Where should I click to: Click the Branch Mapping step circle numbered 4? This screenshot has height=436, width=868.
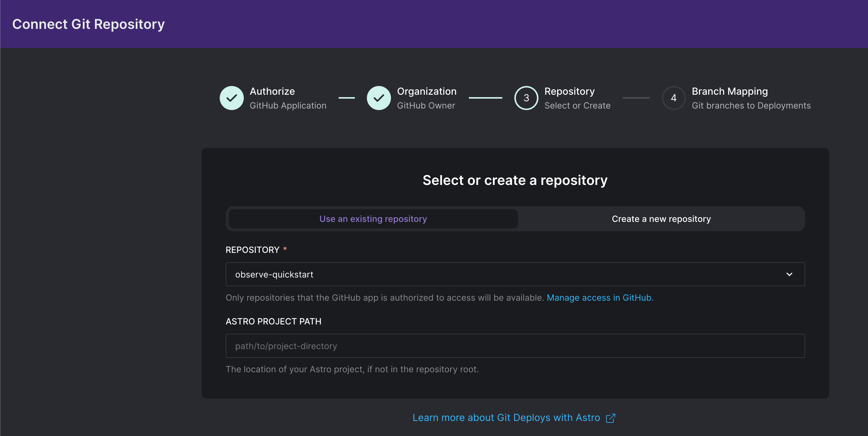tap(673, 98)
